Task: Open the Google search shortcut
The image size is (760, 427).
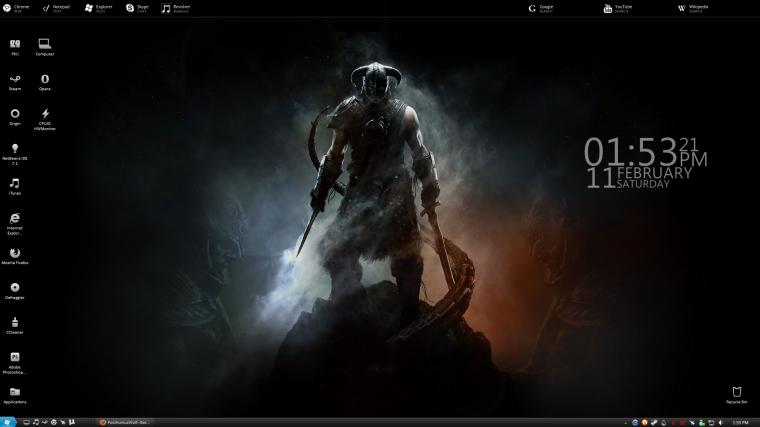Action: pyautogui.click(x=541, y=8)
